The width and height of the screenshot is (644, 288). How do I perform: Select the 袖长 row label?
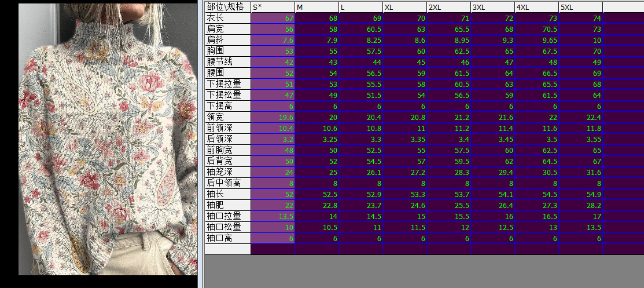point(228,194)
